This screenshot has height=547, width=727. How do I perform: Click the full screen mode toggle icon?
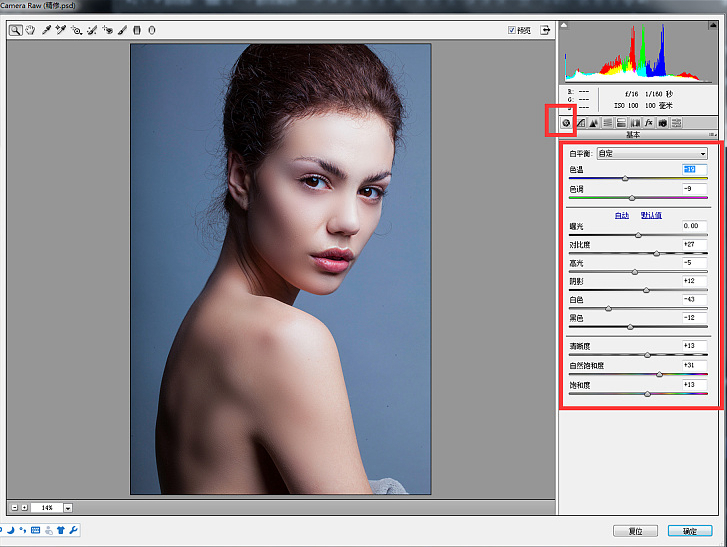pyautogui.click(x=546, y=31)
